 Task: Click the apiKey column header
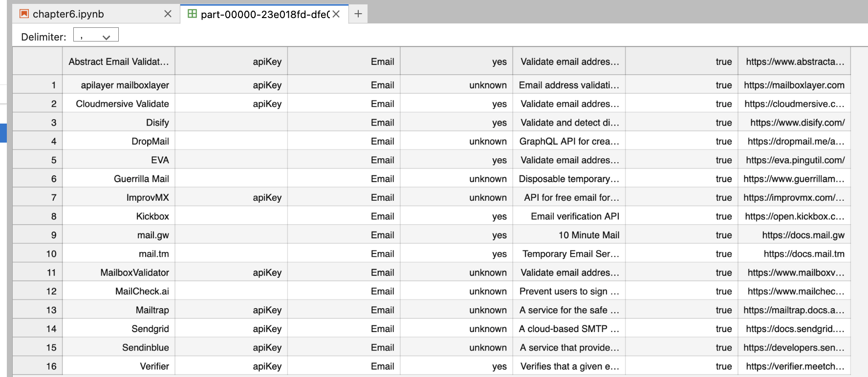point(231,62)
